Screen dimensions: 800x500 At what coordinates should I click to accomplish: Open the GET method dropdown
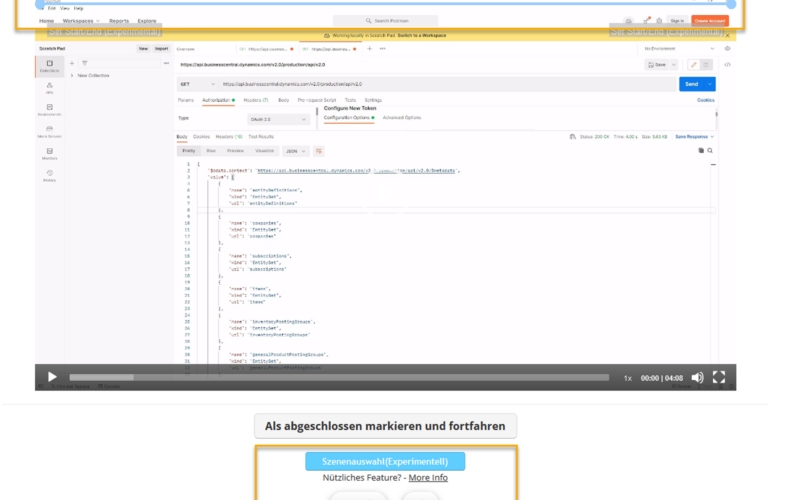[198, 84]
